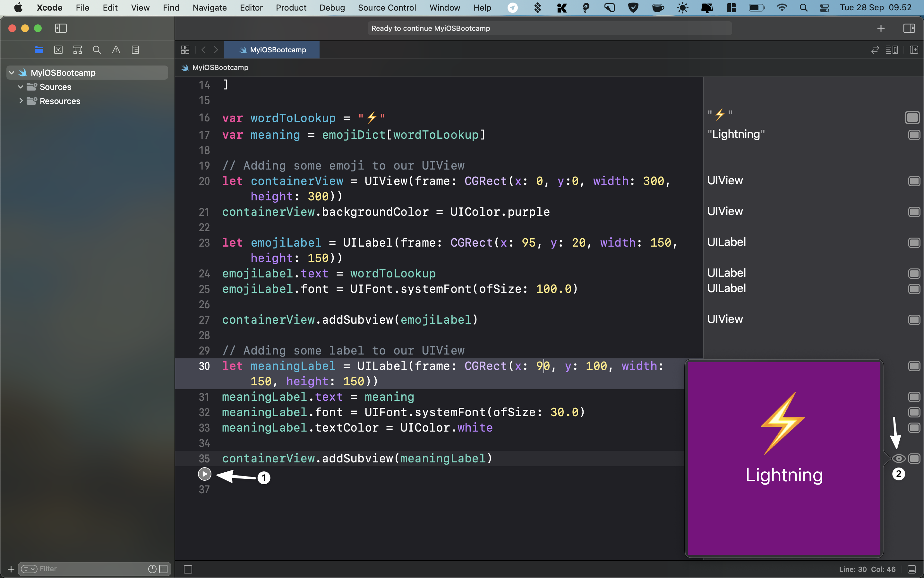Click the "Lightning" result text

(x=736, y=134)
